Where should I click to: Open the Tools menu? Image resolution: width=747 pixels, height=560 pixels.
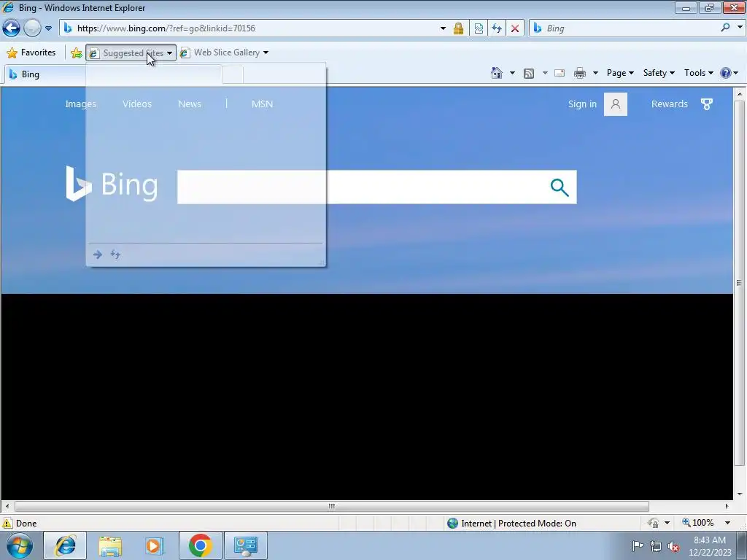(x=698, y=73)
